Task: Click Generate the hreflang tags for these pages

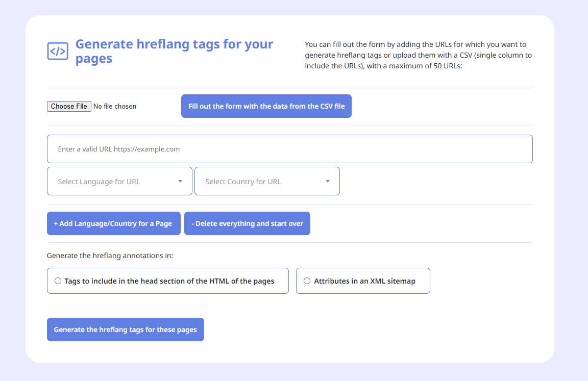Action: [x=125, y=329]
